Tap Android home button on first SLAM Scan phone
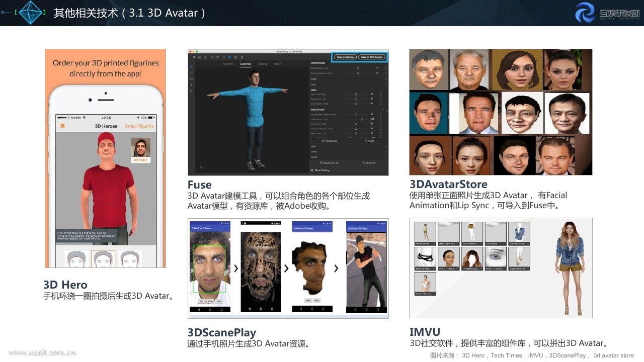Viewport: 644px width, 362px height. (210, 310)
